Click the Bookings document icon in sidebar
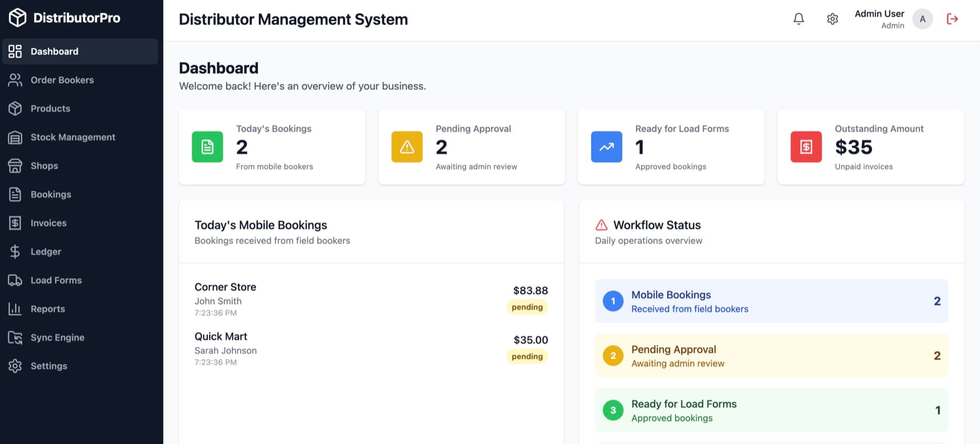This screenshot has width=980, height=444. [15, 194]
